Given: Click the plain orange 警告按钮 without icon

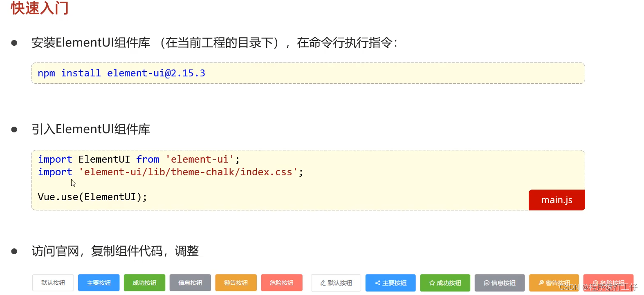Looking at the screenshot, I should click(236, 283).
